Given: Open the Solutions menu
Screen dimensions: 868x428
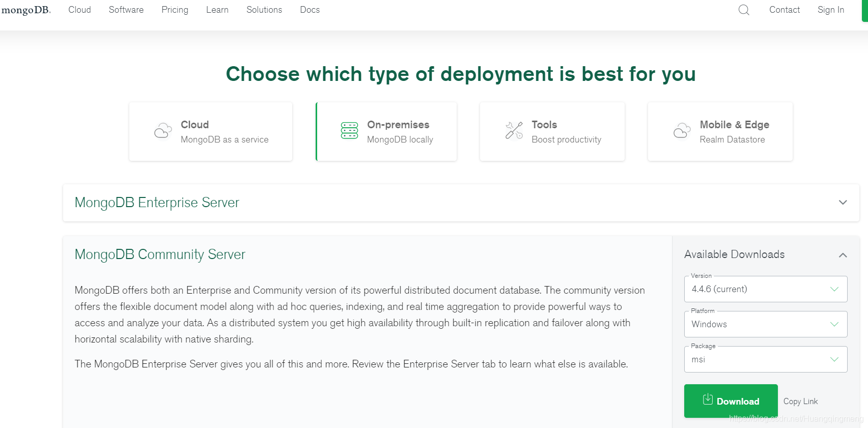Looking at the screenshot, I should tap(264, 10).
